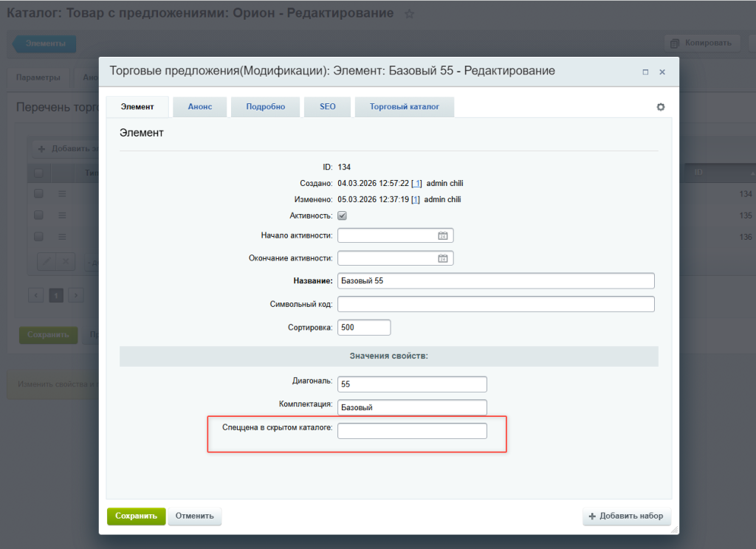Open the dialog settings gear icon

tap(661, 107)
